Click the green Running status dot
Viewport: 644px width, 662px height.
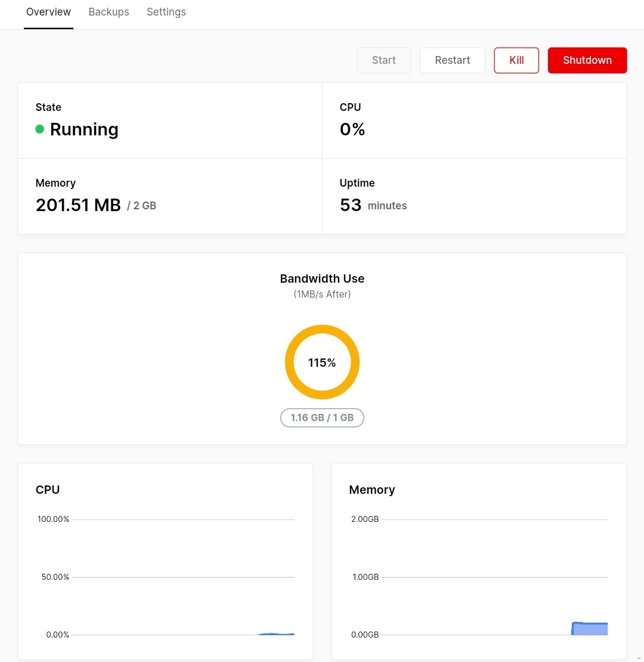(40, 129)
